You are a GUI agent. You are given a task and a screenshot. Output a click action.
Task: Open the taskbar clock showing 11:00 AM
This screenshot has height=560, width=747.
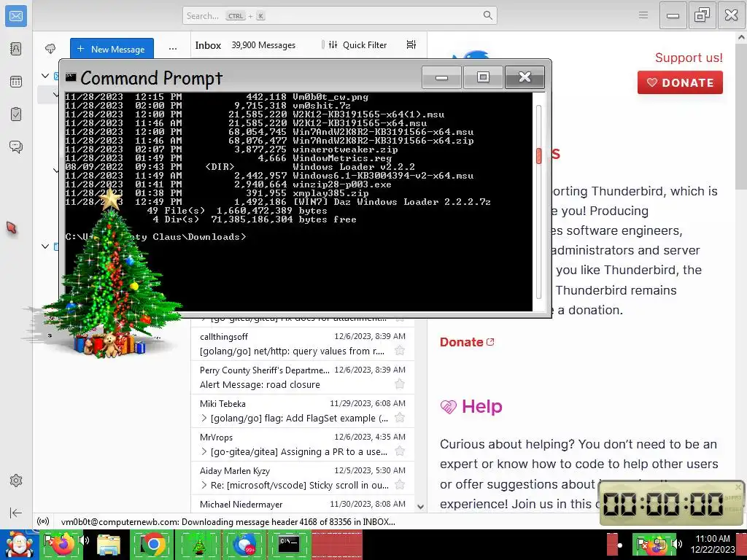coord(713,544)
